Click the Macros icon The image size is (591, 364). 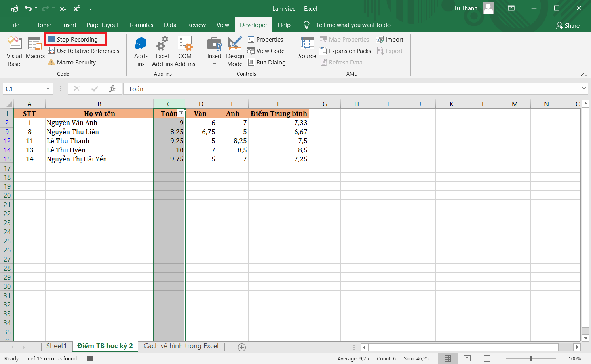point(35,48)
